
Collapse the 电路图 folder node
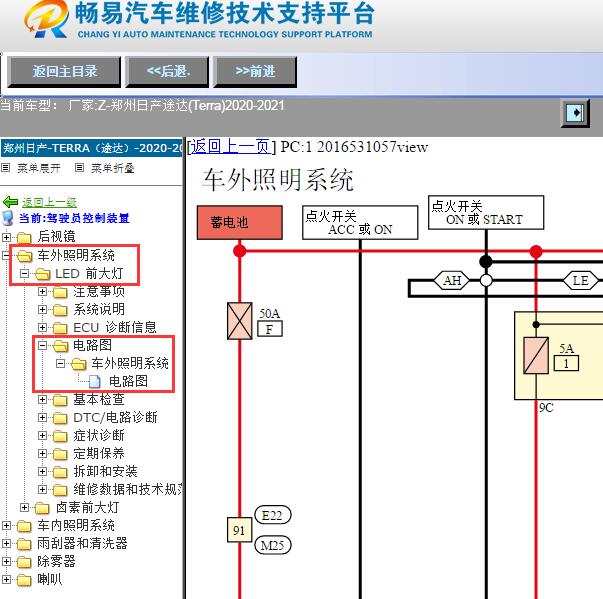(42, 345)
